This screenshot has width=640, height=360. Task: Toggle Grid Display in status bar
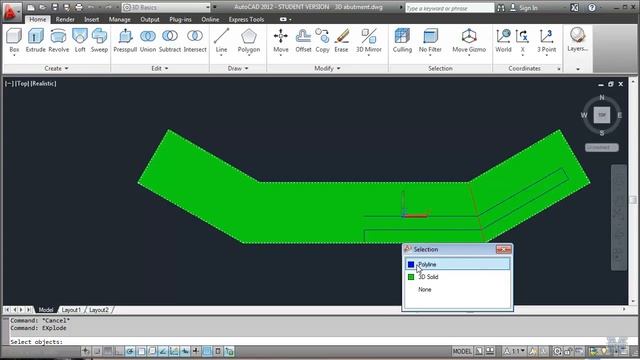(x=108, y=351)
